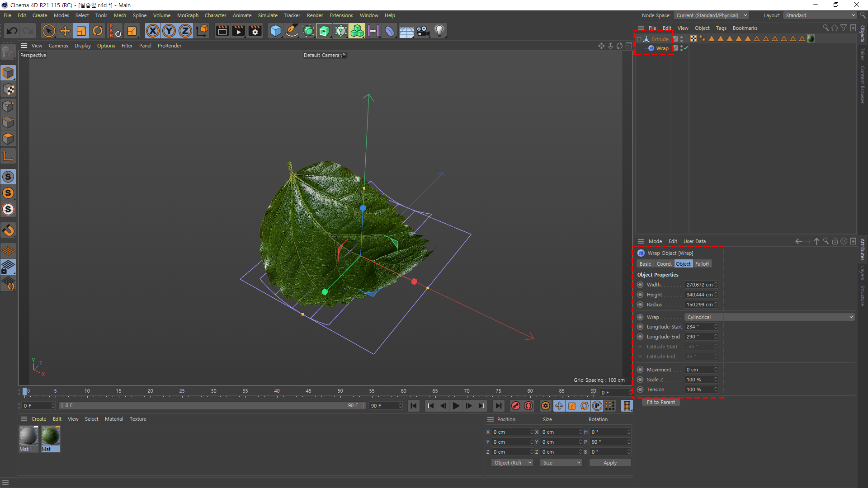Open Edit Render Settings

pos(255,31)
